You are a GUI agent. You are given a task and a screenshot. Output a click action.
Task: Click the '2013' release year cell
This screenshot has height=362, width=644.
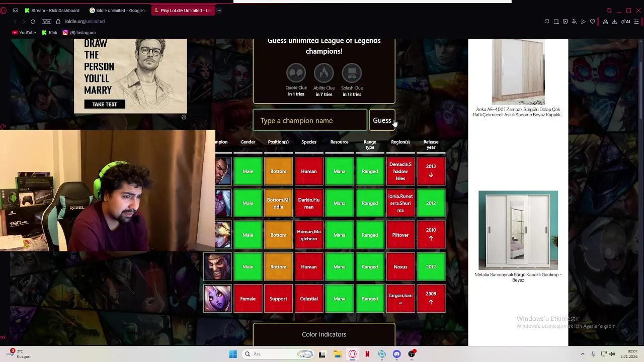431,171
